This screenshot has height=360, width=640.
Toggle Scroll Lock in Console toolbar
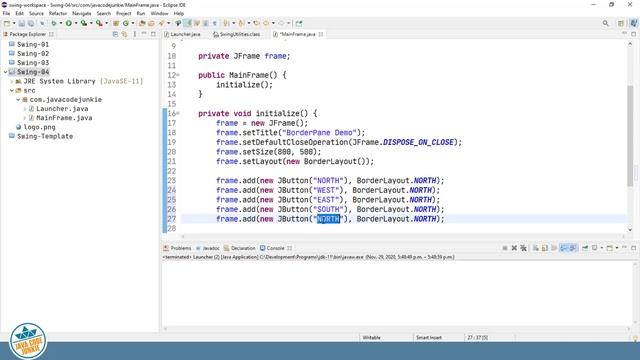544,248
